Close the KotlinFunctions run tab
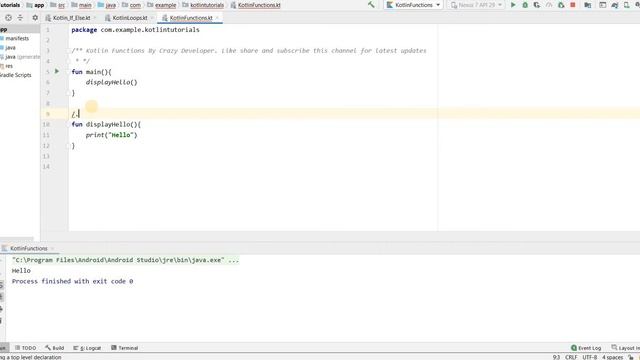The image size is (640, 360). pos(53,248)
